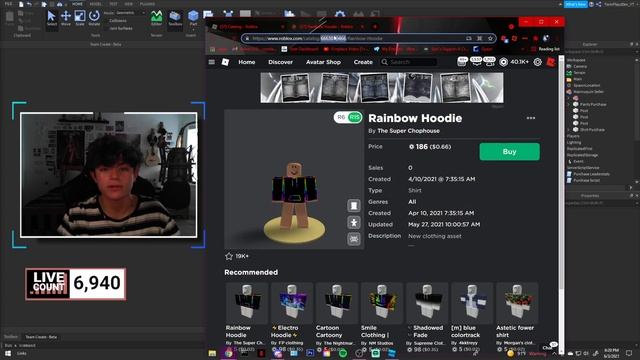Image resolution: width=640 pixels, height=360 pixels.
Task: Choose the Rotate tool in Roblox Studio
Action: click(x=94, y=18)
